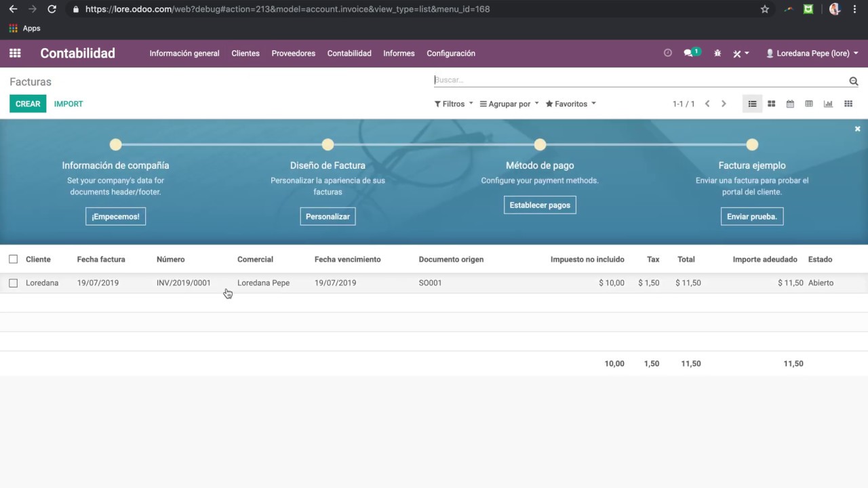
Task: Open the Proveedores menu
Action: (x=294, y=53)
